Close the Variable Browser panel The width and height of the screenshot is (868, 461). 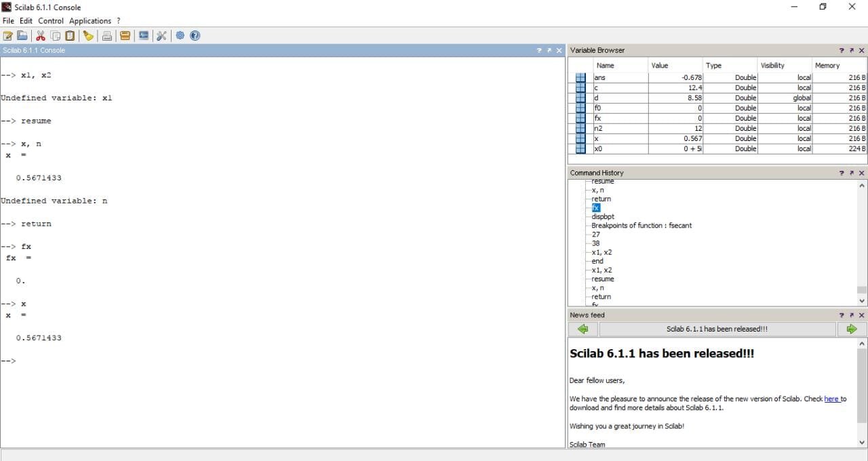click(861, 50)
